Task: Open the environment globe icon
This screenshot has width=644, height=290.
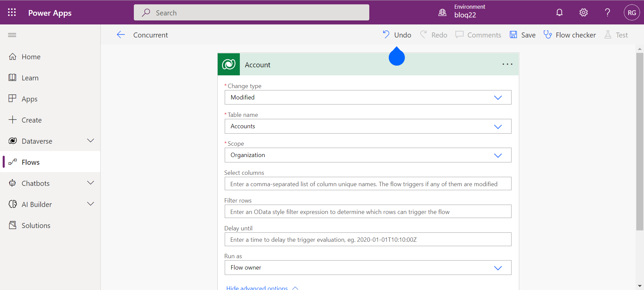Action: pyautogui.click(x=442, y=12)
